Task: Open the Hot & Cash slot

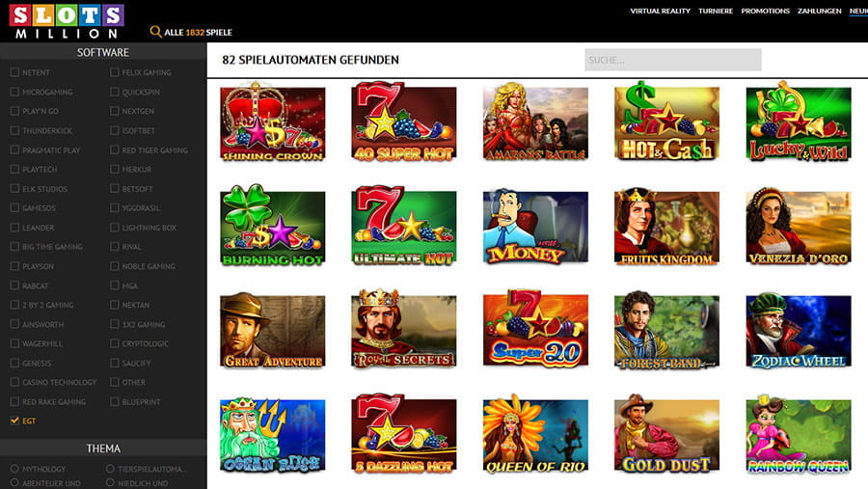Action: (666, 122)
